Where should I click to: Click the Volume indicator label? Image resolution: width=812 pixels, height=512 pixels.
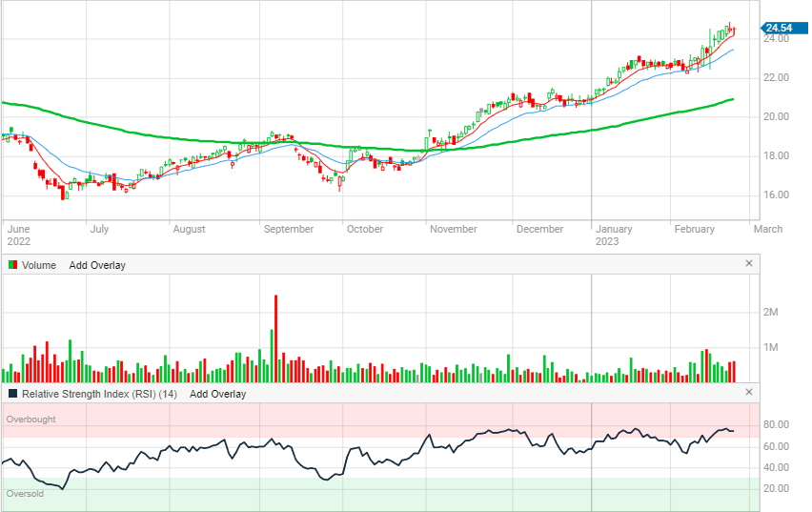click(39, 265)
